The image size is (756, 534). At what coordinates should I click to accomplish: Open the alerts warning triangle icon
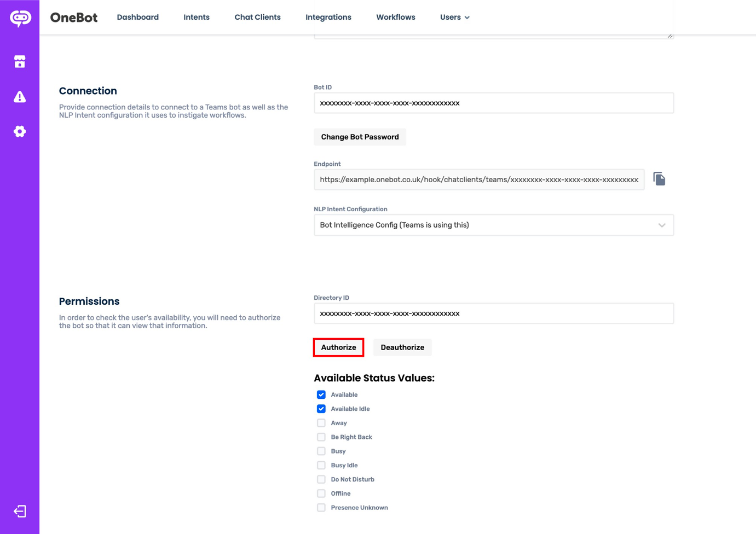point(20,97)
